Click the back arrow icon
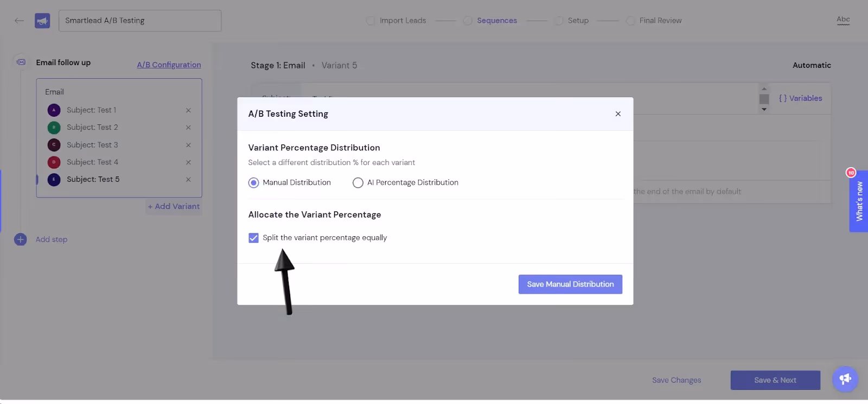The width and height of the screenshot is (868, 404). [19, 21]
